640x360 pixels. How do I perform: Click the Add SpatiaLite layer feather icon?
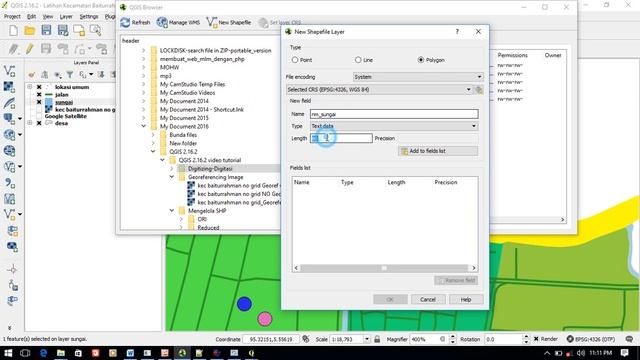point(9,102)
